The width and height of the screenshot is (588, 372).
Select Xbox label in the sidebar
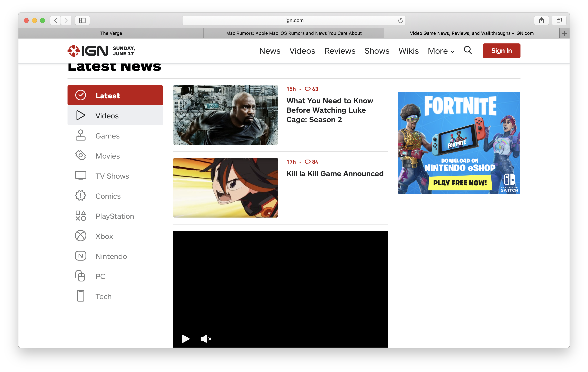point(104,236)
